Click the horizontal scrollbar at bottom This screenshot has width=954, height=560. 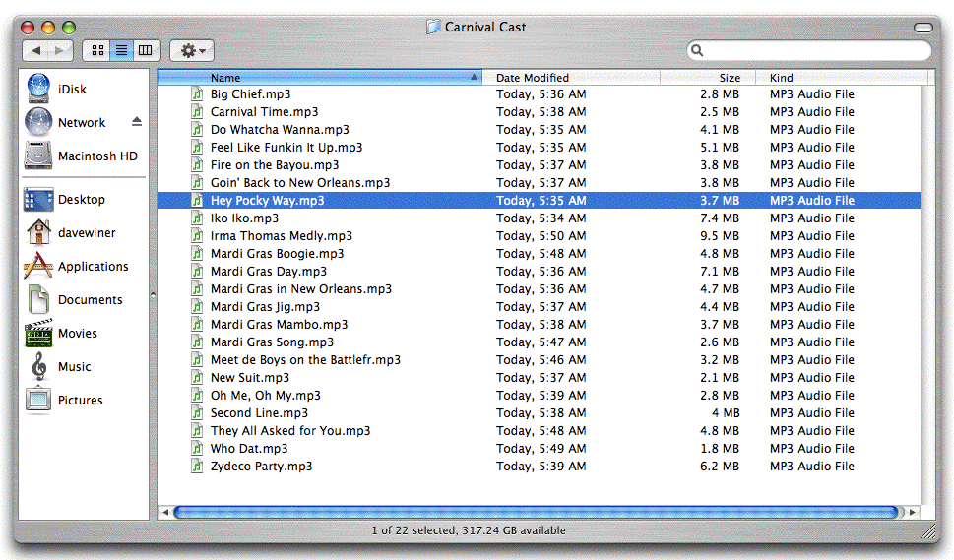point(537,512)
